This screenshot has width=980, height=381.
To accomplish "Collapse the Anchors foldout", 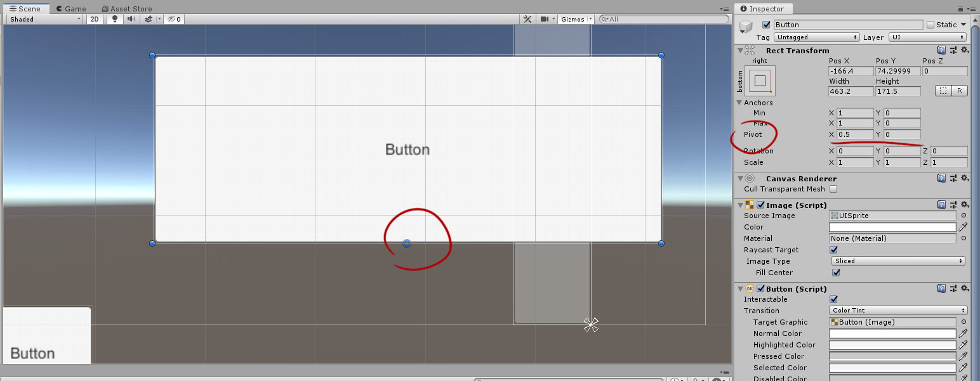I will click(739, 103).
